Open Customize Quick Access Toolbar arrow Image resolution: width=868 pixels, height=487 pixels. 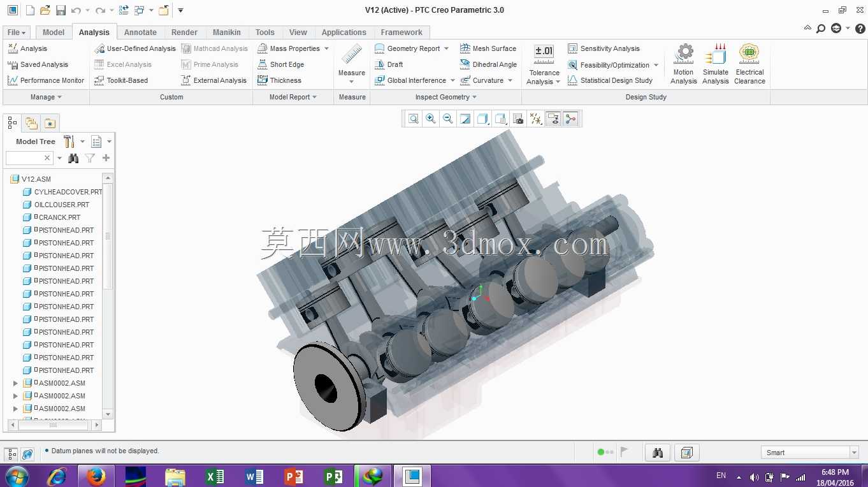[180, 10]
